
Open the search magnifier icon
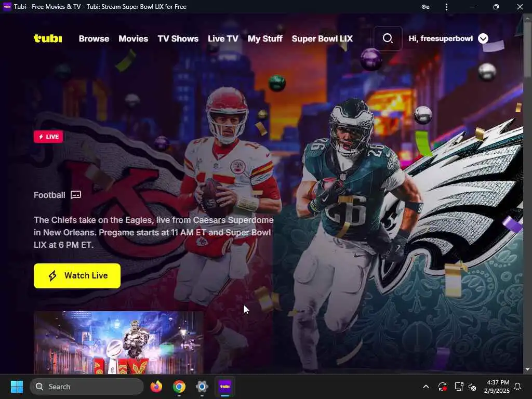(x=388, y=38)
